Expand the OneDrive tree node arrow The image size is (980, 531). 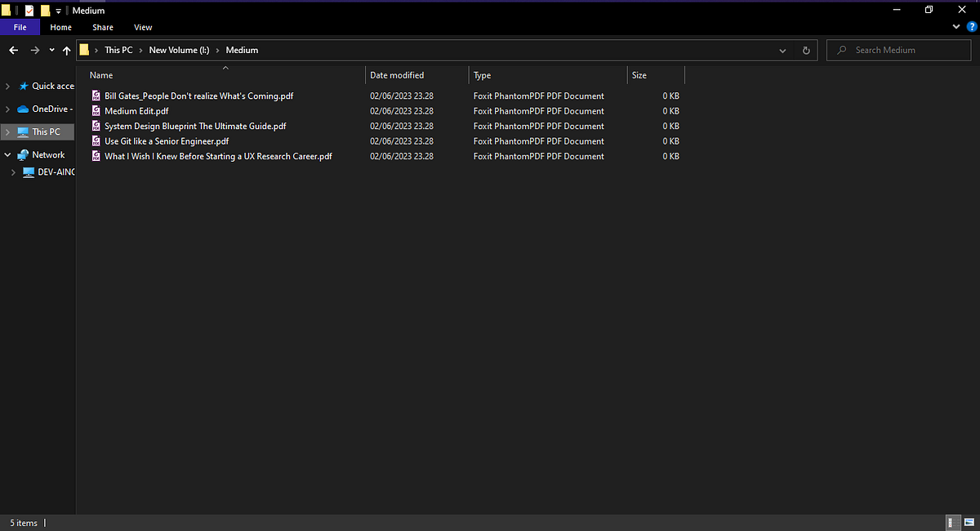click(x=7, y=109)
